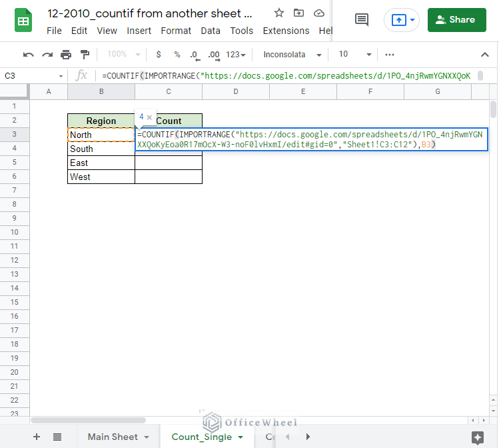Viewport: 499px width, 448px height.
Task: Select row 10 header
Action: 14,232
